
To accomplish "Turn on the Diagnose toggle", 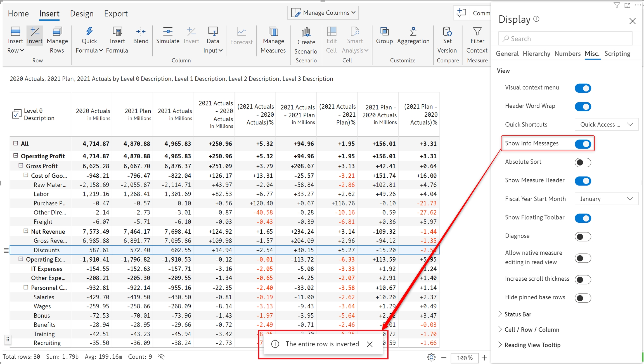I will coord(583,236).
